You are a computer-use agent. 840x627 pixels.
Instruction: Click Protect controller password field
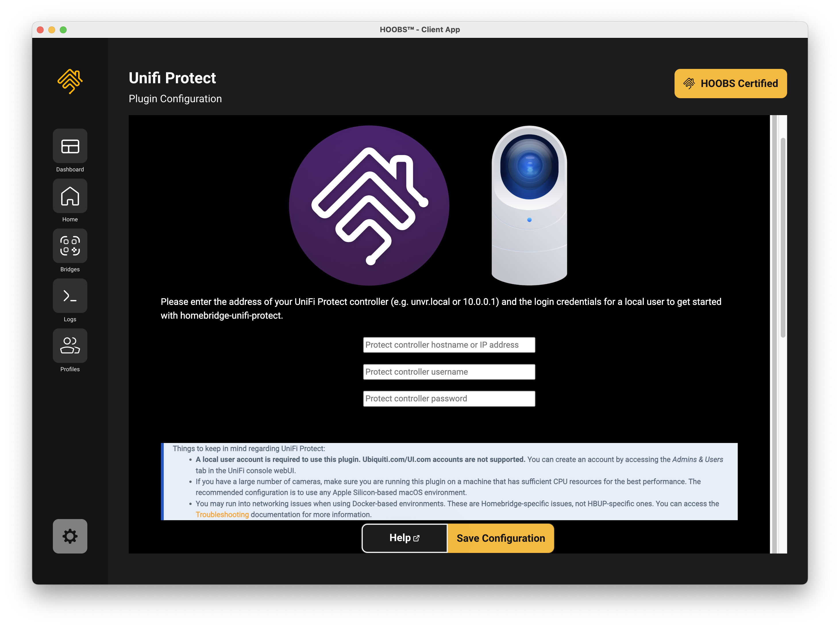[x=449, y=398]
